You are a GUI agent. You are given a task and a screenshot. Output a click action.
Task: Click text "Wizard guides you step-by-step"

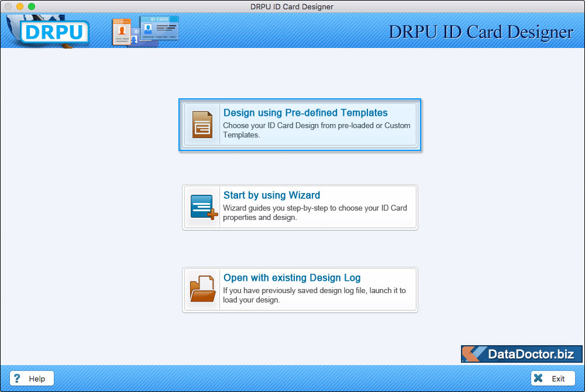pos(276,208)
